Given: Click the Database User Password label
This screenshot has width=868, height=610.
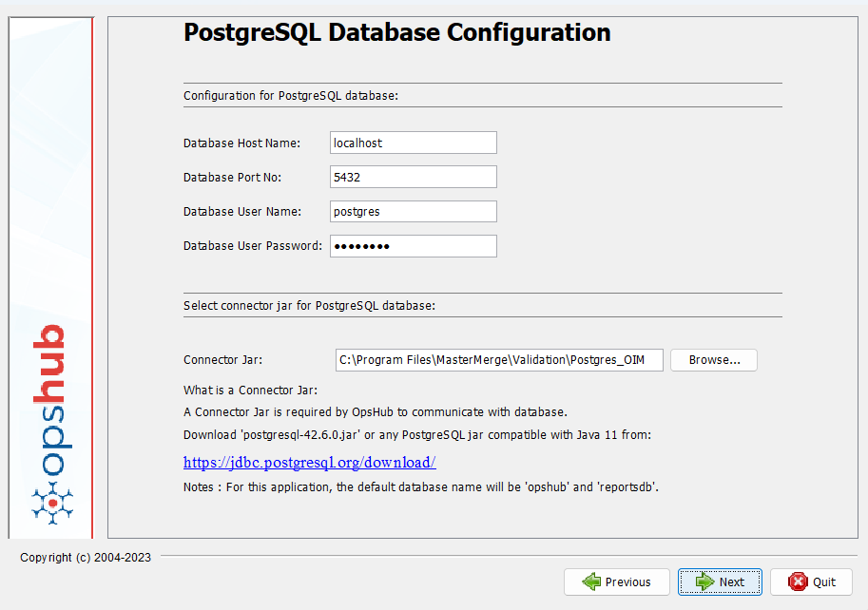Looking at the screenshot, I should tap(252, 246).
